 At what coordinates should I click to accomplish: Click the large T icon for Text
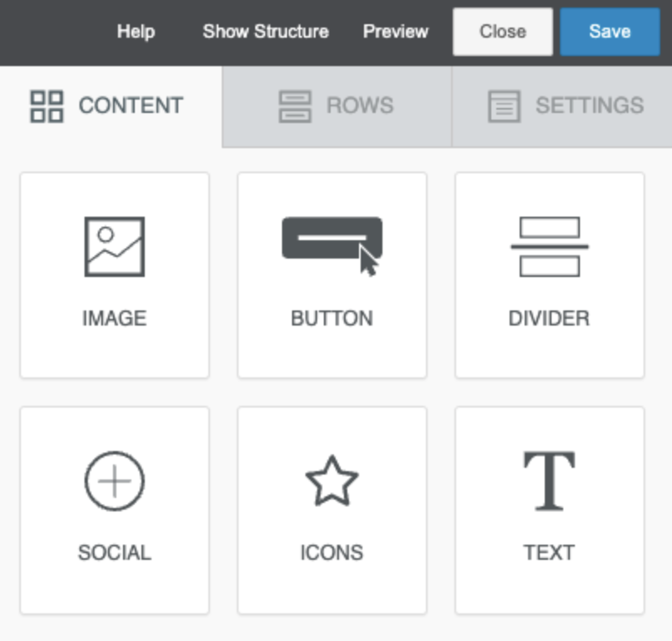point(549,480)
